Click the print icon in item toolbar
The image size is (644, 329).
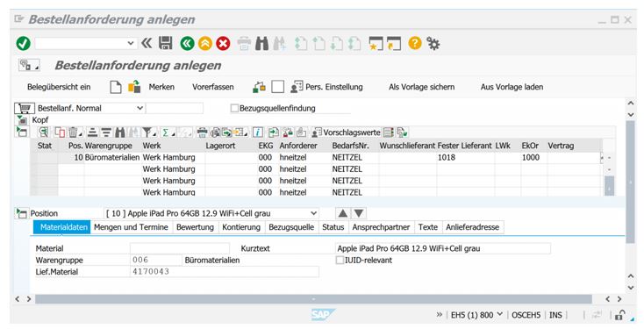[x=202, y=132]
